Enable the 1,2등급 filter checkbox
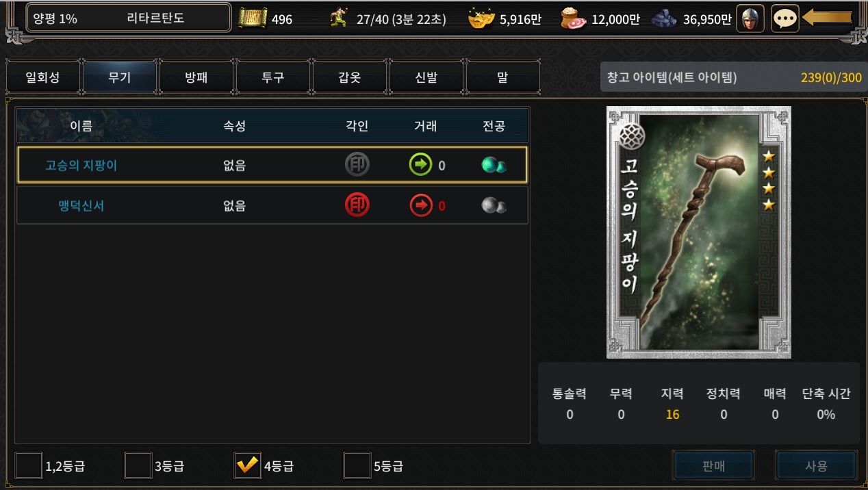The height and width of the screenshot is (490, 868). pyautogui.click(x=29, y=465)
